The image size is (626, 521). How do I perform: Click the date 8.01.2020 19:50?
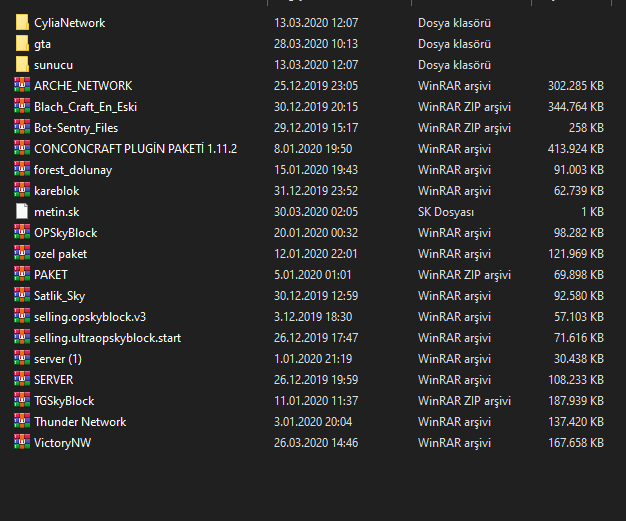point(313,149)
